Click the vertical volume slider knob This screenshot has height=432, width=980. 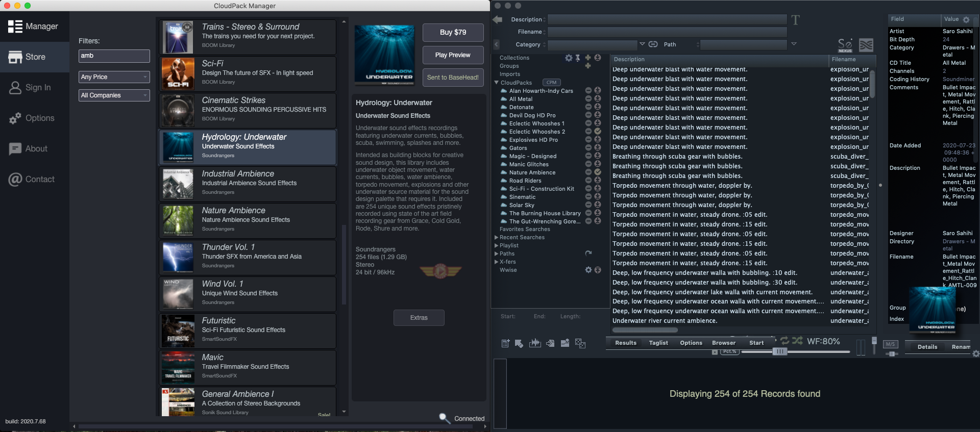tap(874, 341)
